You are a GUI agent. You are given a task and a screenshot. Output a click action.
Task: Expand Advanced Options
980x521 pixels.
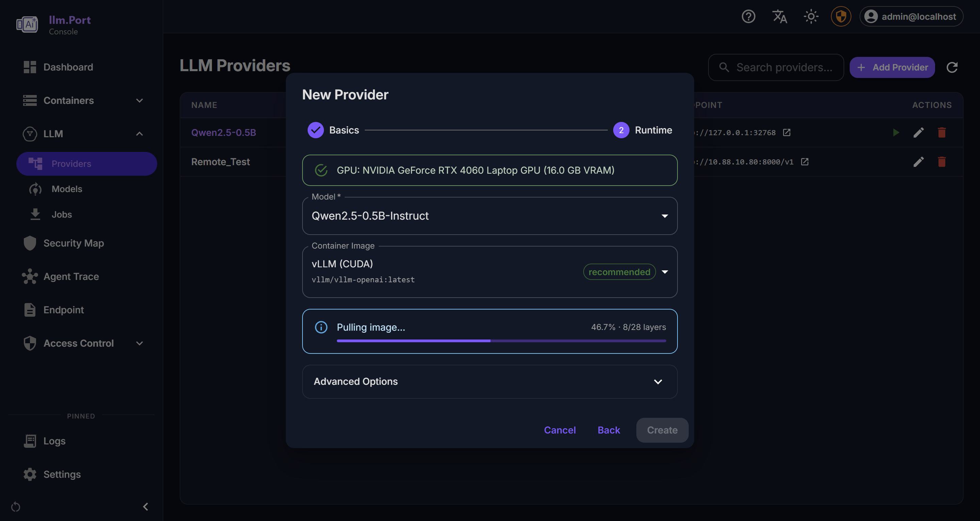[x=490, y=382]
